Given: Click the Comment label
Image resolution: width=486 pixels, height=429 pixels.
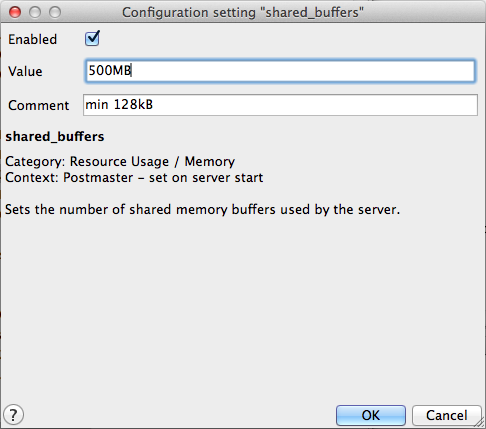Looking at the screenshot, I should tap(39, 105).
